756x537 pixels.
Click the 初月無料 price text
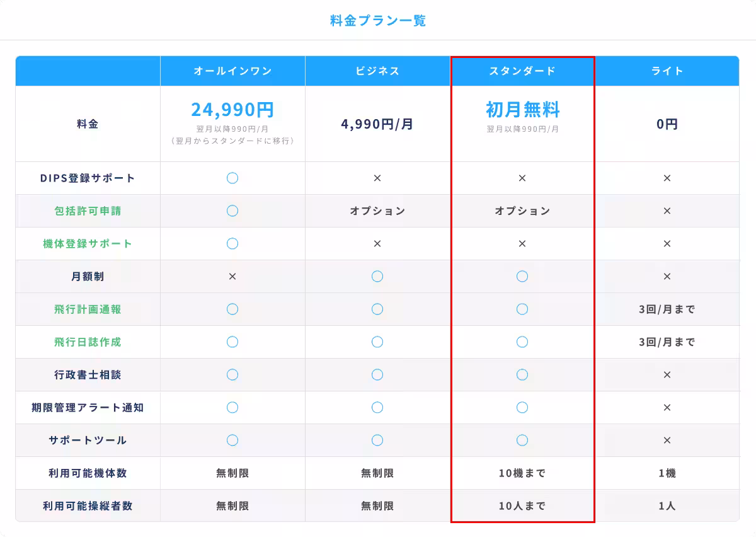point(522,110)
